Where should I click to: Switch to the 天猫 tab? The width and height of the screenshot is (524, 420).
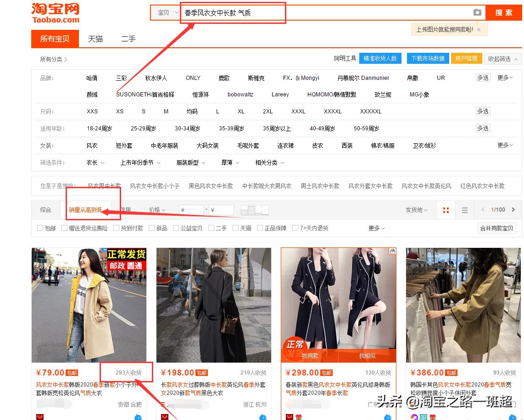point(95,39)
